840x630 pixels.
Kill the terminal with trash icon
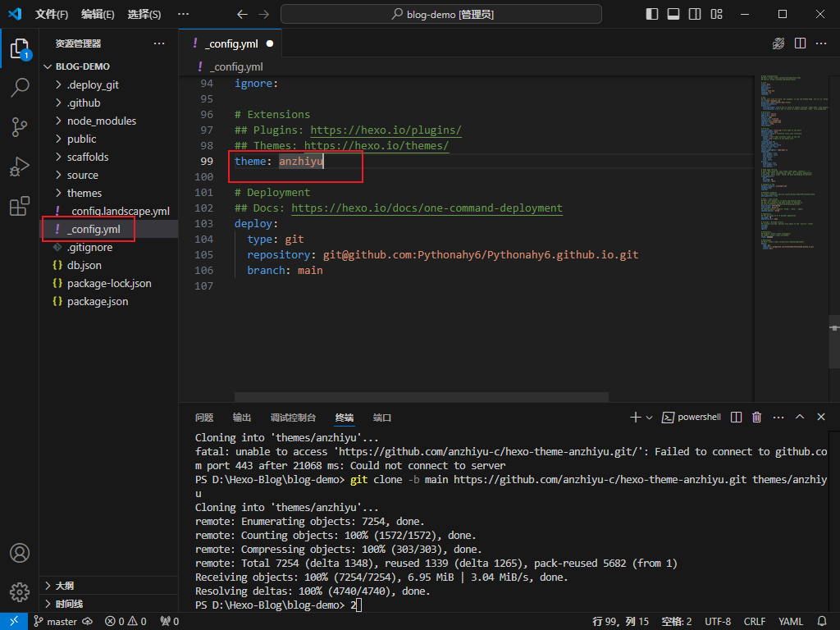tap(756, 418)
